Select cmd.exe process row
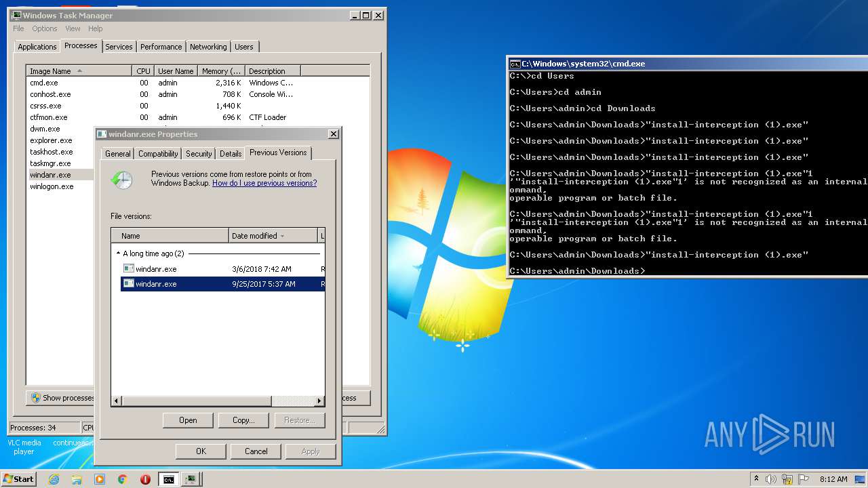The width and height of the screenshot is (868, 488). [198, 83]
